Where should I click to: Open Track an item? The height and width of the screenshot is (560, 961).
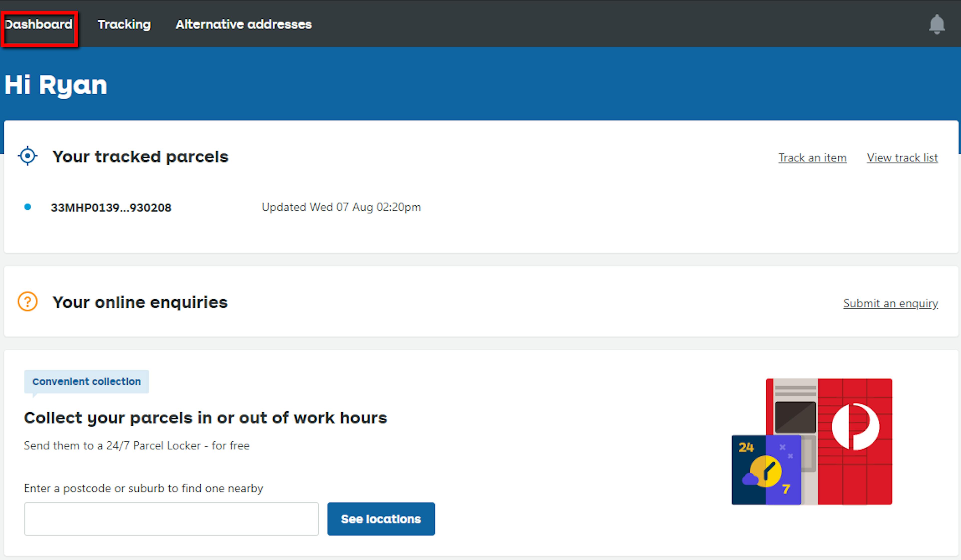(x=813, y=157)
